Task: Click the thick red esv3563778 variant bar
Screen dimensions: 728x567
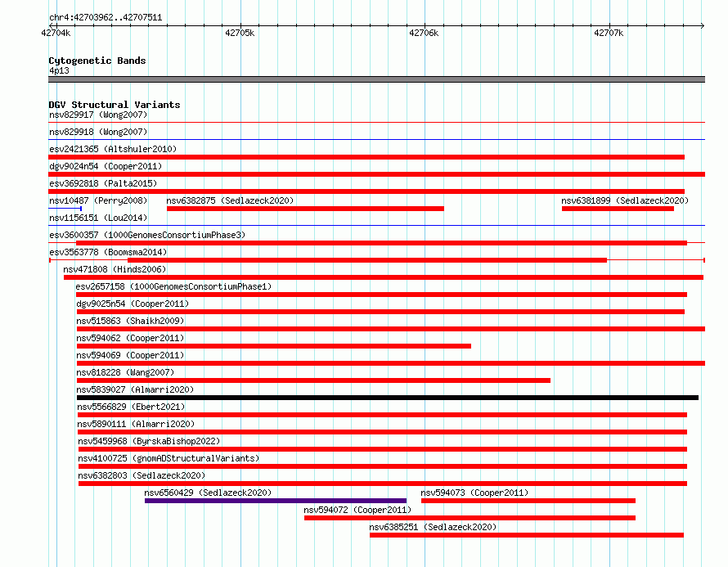Action: pyautogui.click(x=367, y=260)
